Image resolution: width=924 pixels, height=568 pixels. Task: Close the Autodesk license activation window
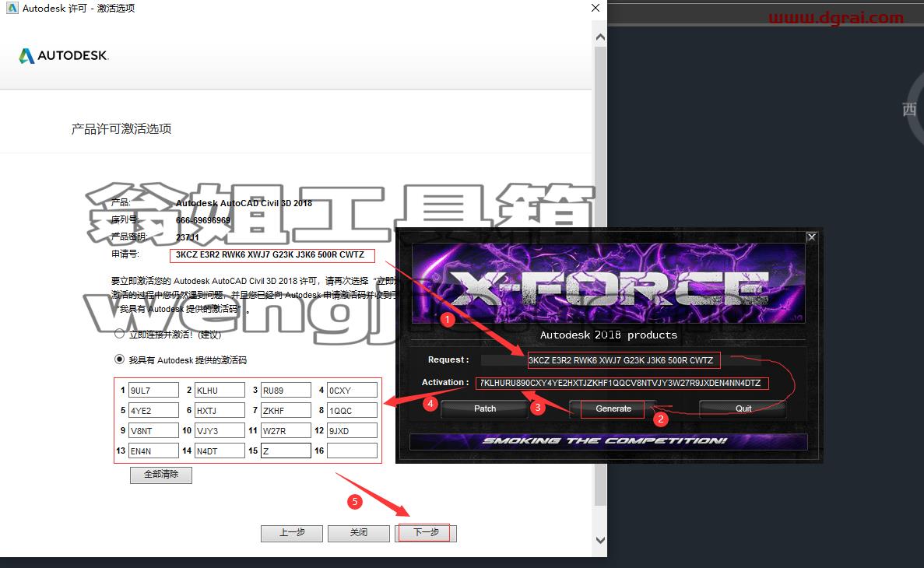coord(596,8)
